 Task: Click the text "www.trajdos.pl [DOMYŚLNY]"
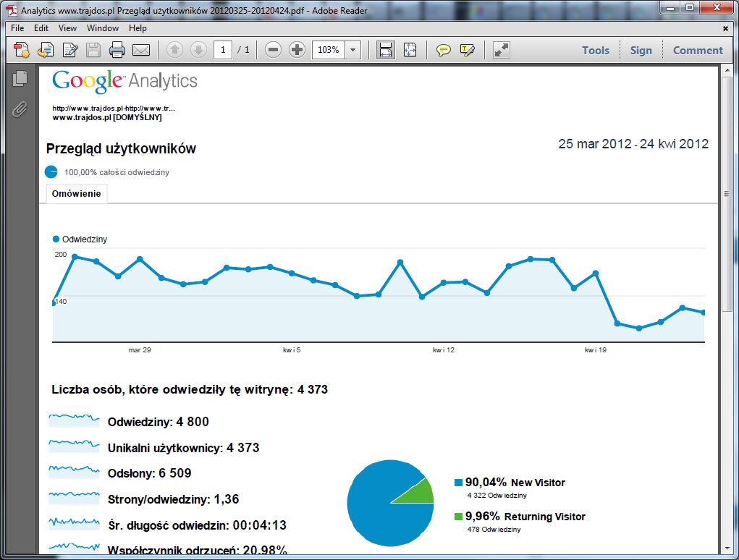coord(107,117)
